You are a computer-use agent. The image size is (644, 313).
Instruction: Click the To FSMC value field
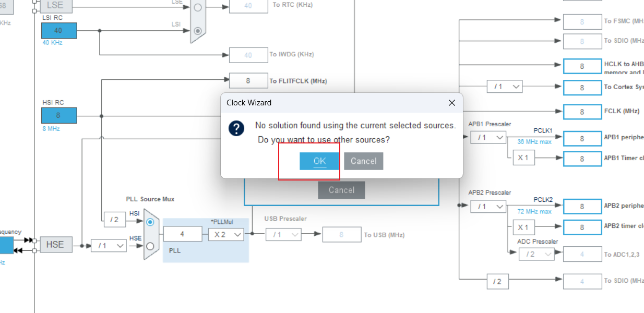tap(582, 21)
